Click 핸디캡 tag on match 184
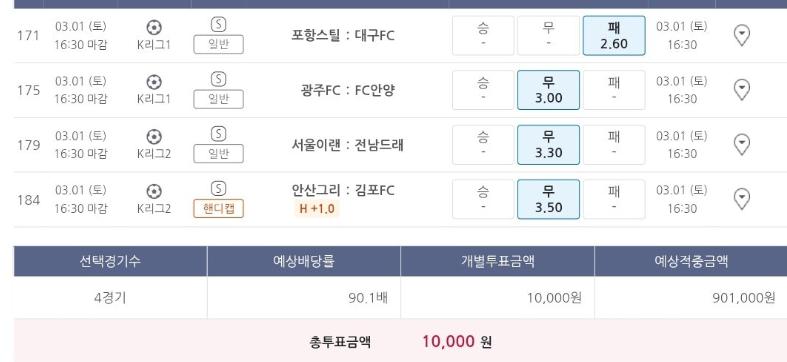Image resolution: width=787 pixels, height=362 pixels. click(x=218, y=208)
